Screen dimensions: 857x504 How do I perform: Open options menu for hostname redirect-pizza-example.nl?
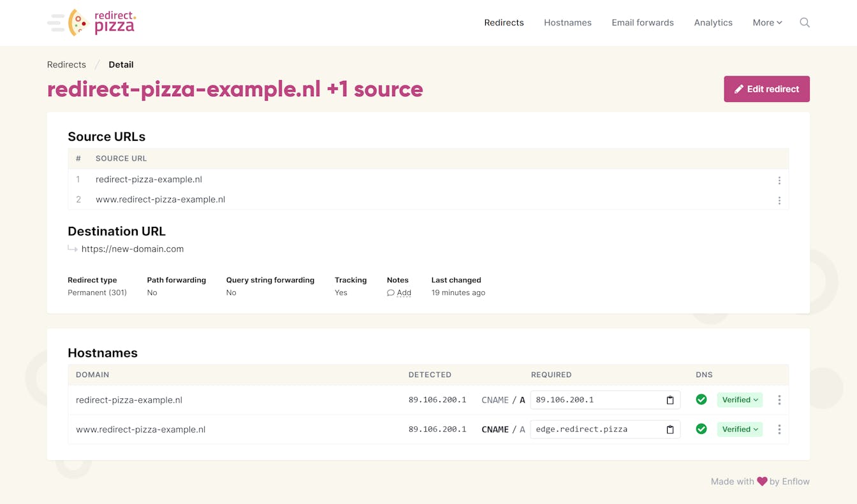[779, 400]
